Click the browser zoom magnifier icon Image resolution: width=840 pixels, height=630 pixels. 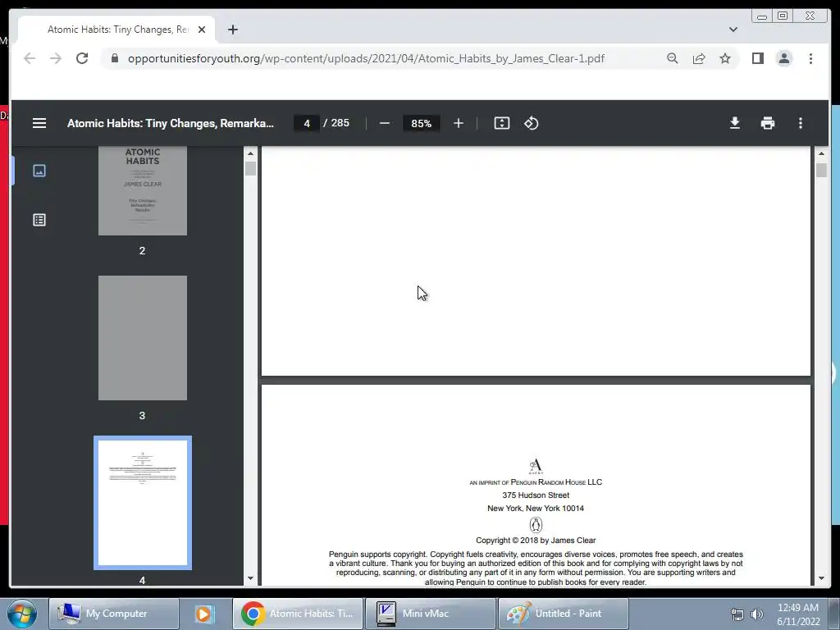673,58
